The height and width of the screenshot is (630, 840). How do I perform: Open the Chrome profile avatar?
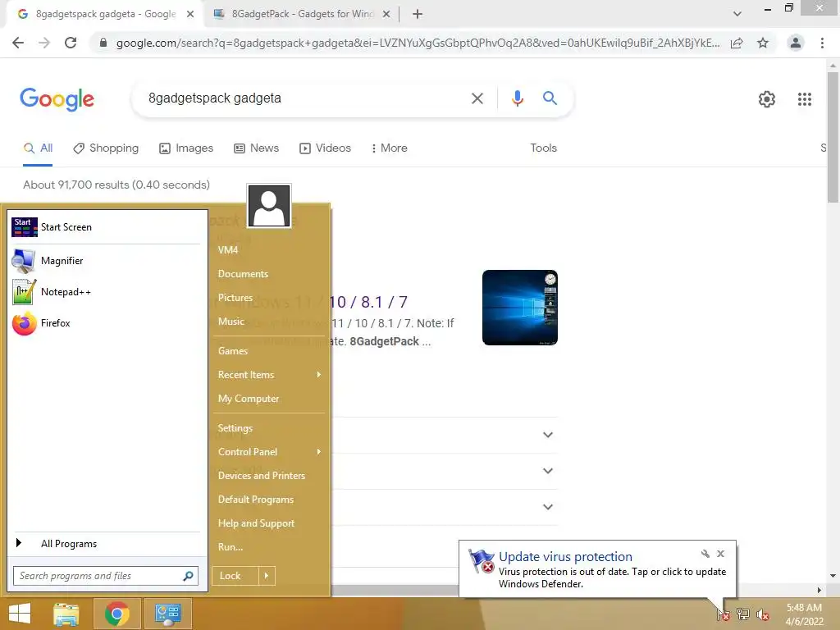(796, 43)
